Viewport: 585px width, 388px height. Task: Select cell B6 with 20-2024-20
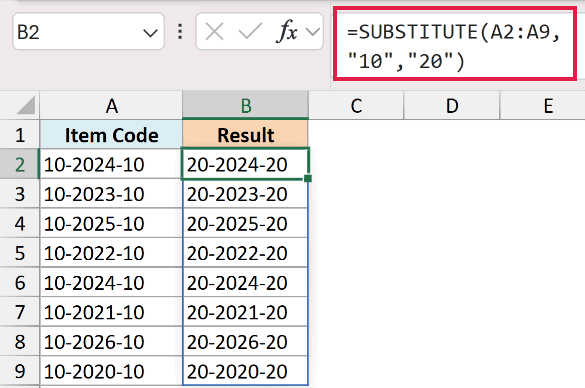point(245,282)
